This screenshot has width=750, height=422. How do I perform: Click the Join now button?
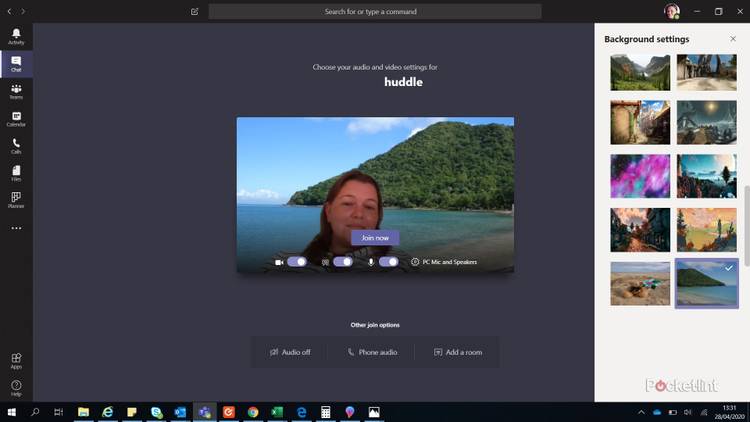point(375,238)
